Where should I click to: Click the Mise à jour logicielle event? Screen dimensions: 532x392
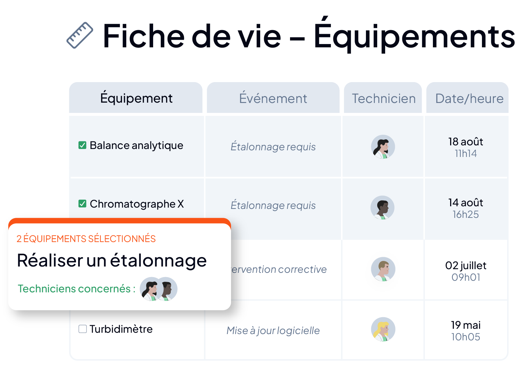(x=273, y=330)
